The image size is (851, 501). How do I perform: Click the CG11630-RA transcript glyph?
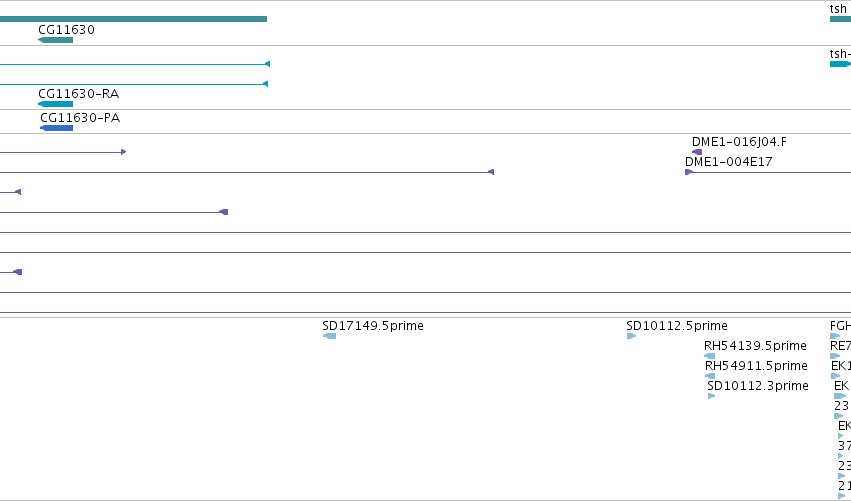point(55,104)
